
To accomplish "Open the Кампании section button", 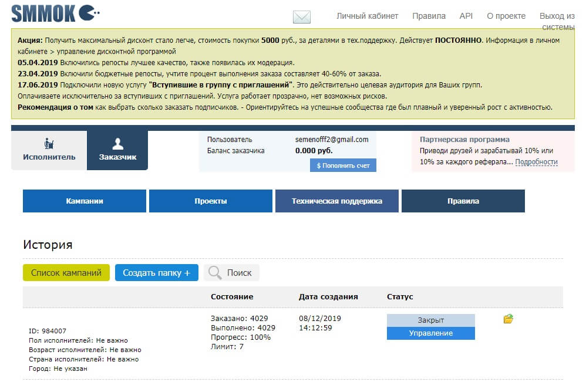I will (x=85, y=201).
